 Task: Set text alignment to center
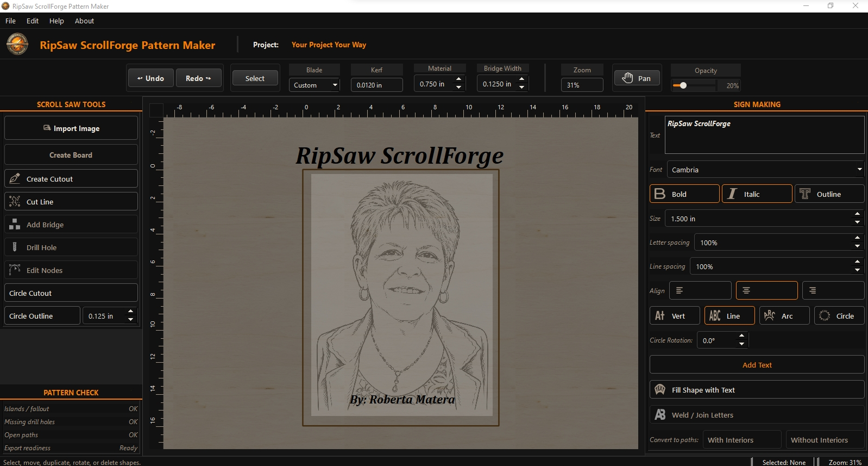(767, 290)
